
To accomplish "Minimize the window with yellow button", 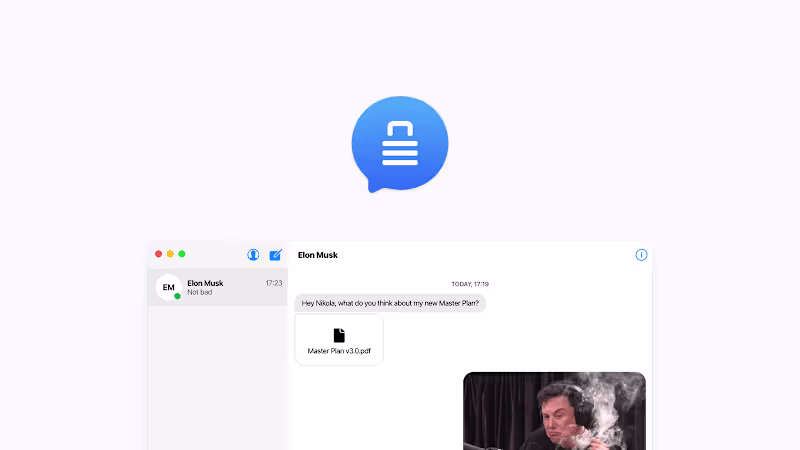I will (x=170, y=254).
